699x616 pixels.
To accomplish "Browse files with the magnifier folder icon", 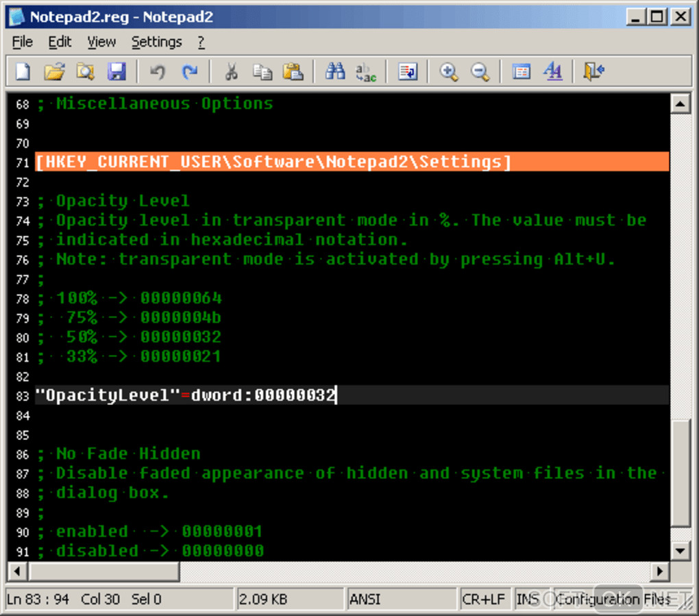I will [86, 71].
